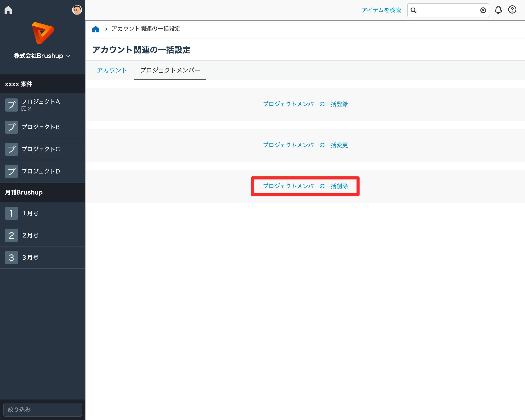
Task: Click the アカウント関連の一括設定 page heading
Action: (x=142, y=50)
